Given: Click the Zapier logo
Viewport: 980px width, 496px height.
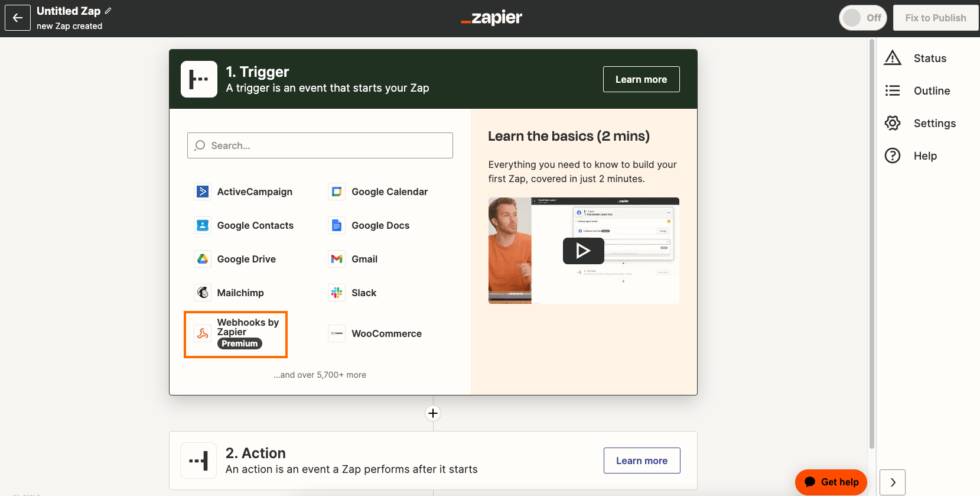Looking at the screenshot, I should tap(491, 18).
